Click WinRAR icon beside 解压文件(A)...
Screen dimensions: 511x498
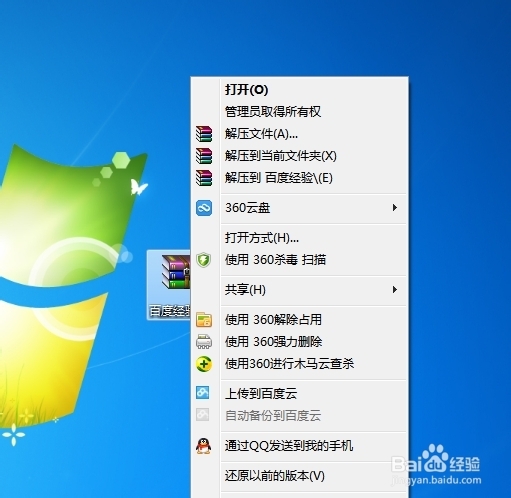pyautogui.click(x=204, y=134)
